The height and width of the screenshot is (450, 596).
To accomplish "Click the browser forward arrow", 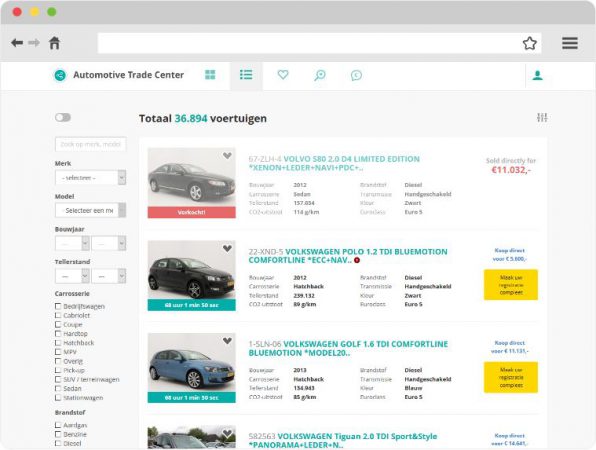I will (x=34, y=43).
